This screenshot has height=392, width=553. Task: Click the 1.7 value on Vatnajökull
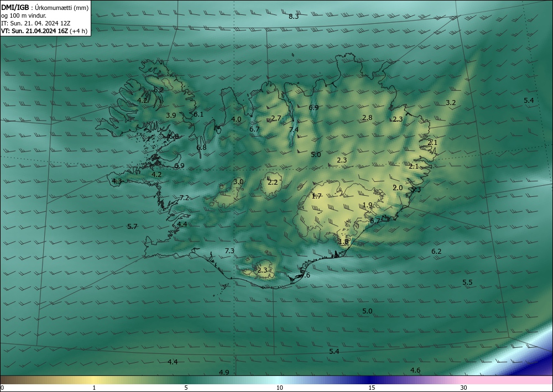coord(316,196)
